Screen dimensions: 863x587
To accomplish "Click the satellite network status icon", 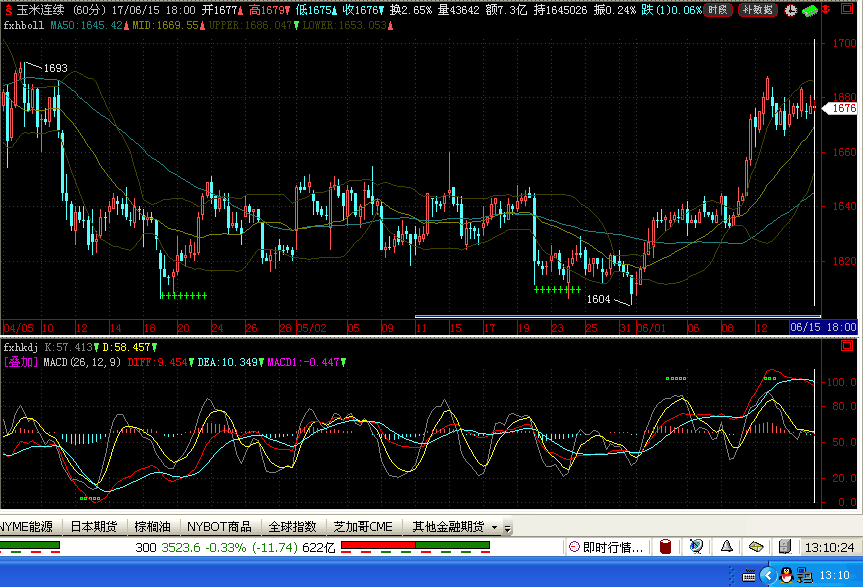I will (x=697, y=547).
